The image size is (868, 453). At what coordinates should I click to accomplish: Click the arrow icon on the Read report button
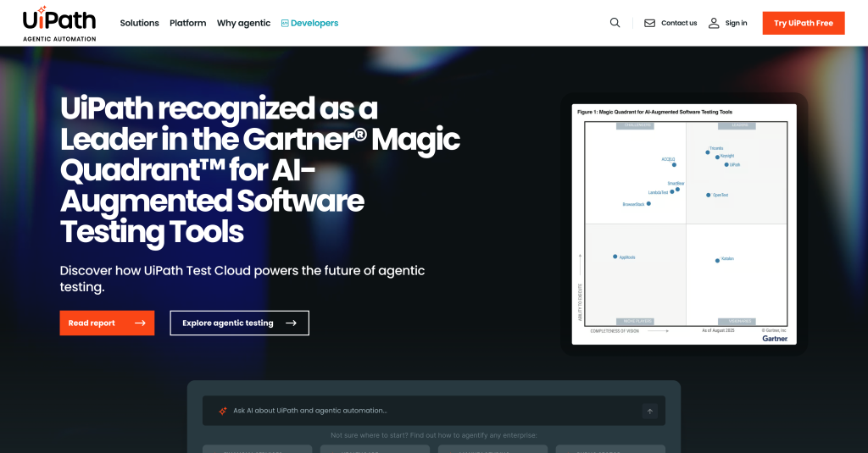(x=140, y=323)
